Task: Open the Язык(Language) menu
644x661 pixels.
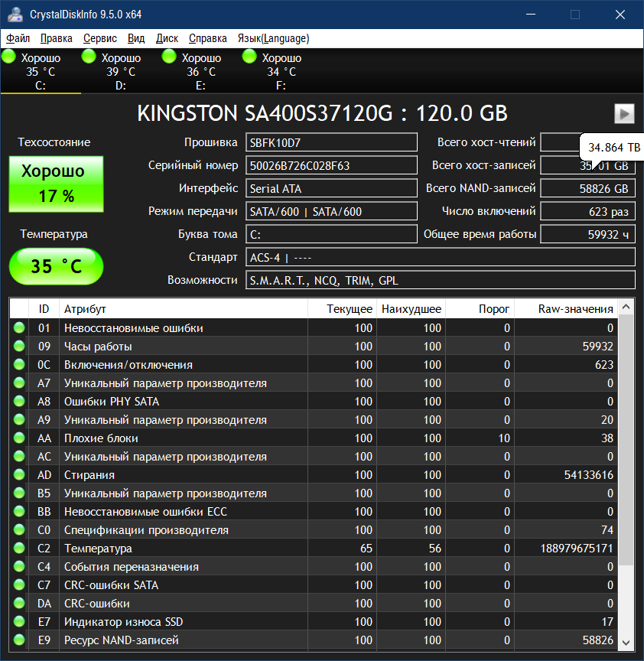Action: pos(273,39)
